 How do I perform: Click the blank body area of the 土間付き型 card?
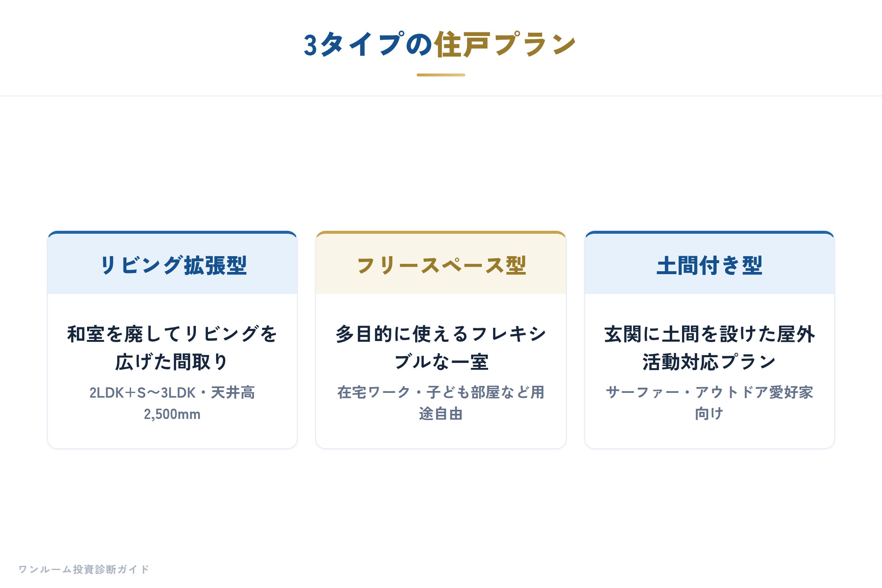(710, 436)
